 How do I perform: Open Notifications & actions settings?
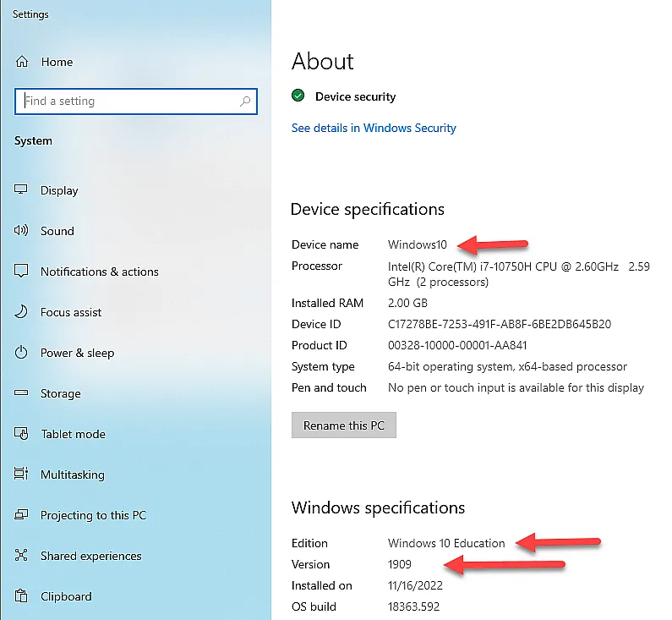100,272
